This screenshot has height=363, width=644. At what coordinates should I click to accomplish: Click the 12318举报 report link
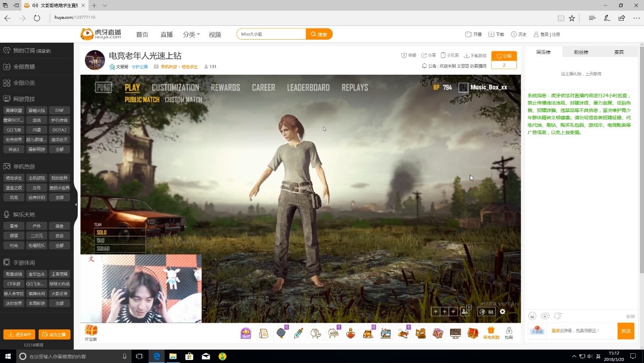click(x=34, y=345)
